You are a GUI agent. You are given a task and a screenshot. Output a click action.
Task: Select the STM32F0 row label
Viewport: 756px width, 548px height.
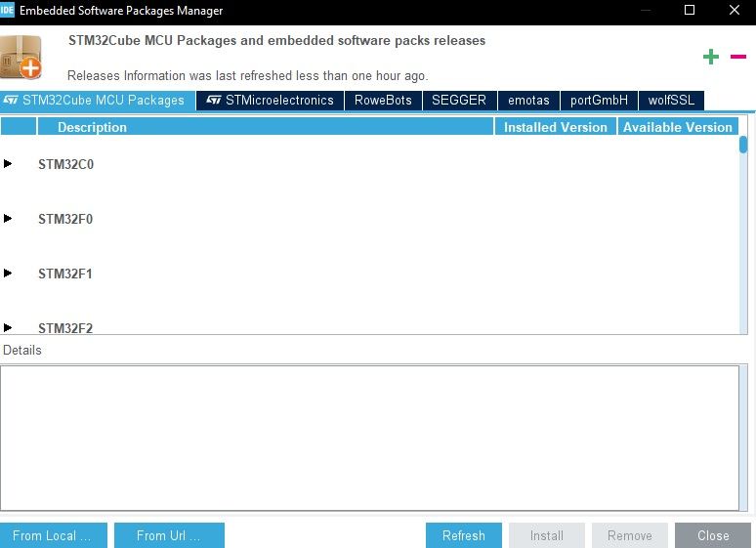pyautogui.click(x=65, y=219)
